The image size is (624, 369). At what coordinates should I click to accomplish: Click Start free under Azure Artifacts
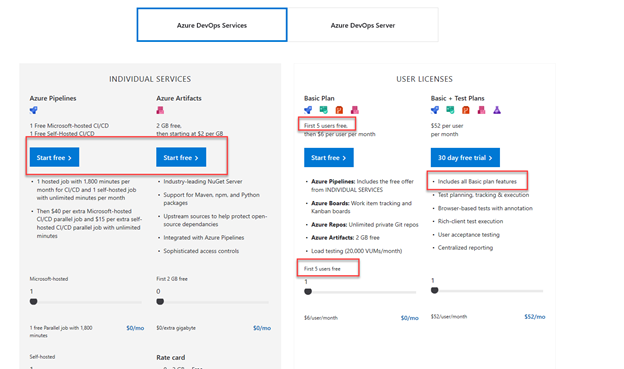181,157
